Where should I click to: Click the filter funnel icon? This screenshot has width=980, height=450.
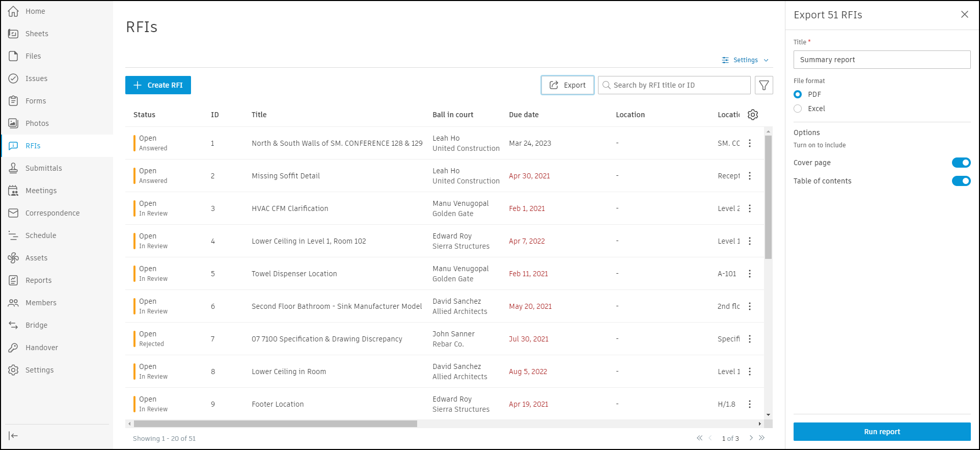pos(764,85)
